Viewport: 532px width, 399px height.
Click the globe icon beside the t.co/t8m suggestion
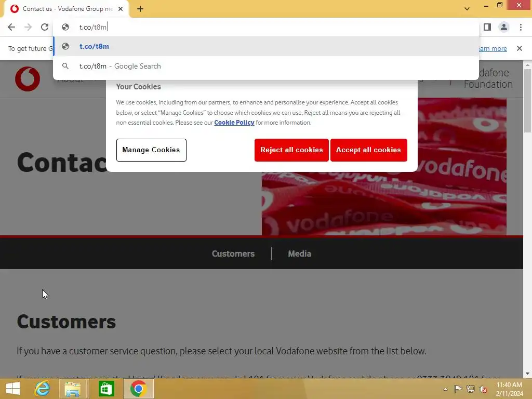[x=65, y=46]
